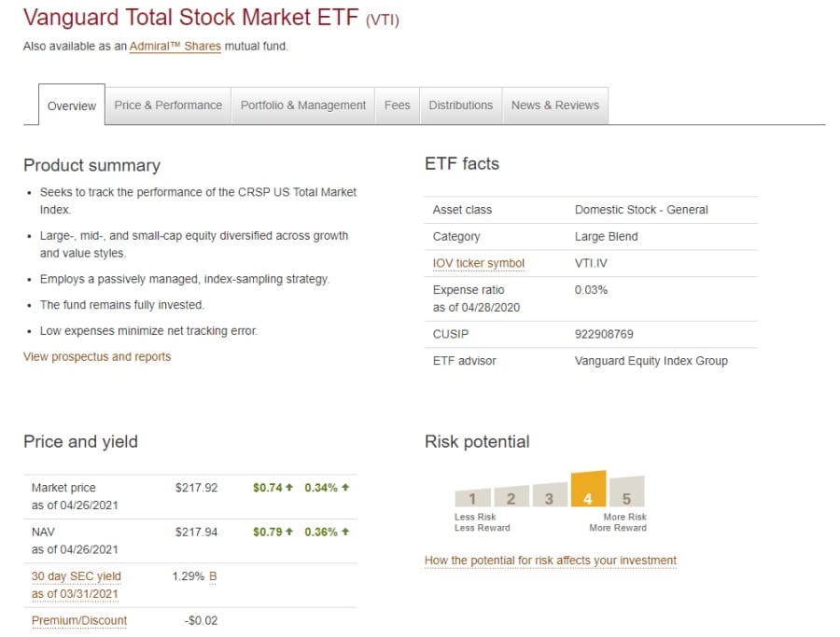Screen dimensions: 840x637
Task: Open View prospectus and reports link
Action: [97, 356]
